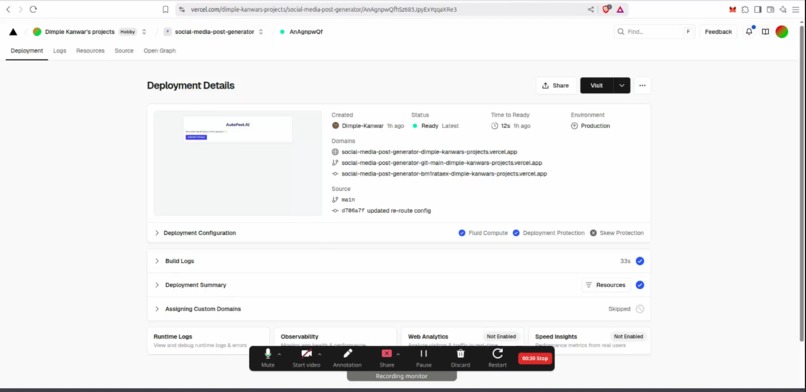Click the share icon in address bar
This screenshot has height=392, width=806.
[591, 9]
